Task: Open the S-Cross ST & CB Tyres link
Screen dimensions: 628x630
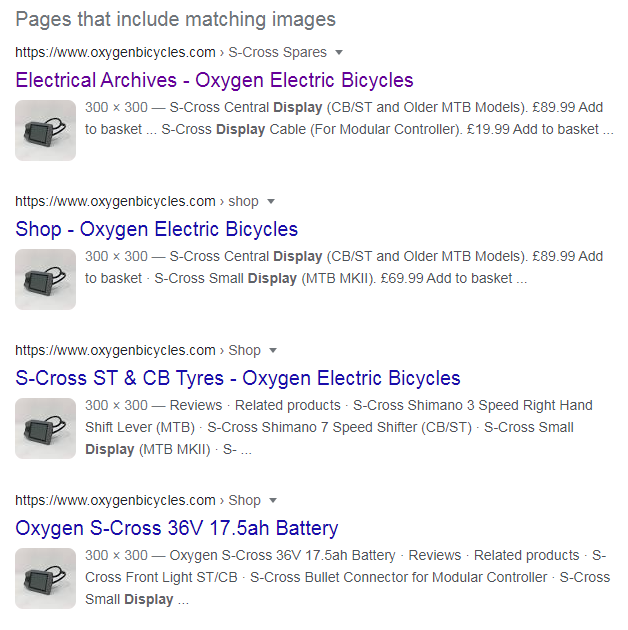Action: (x=238, y=378)
